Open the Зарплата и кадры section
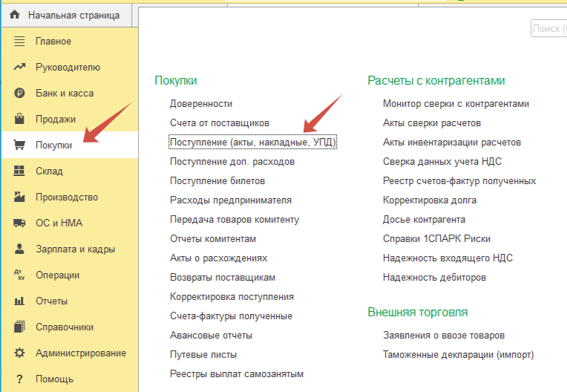This screenshot has width=567, height=392. point(75,249)
